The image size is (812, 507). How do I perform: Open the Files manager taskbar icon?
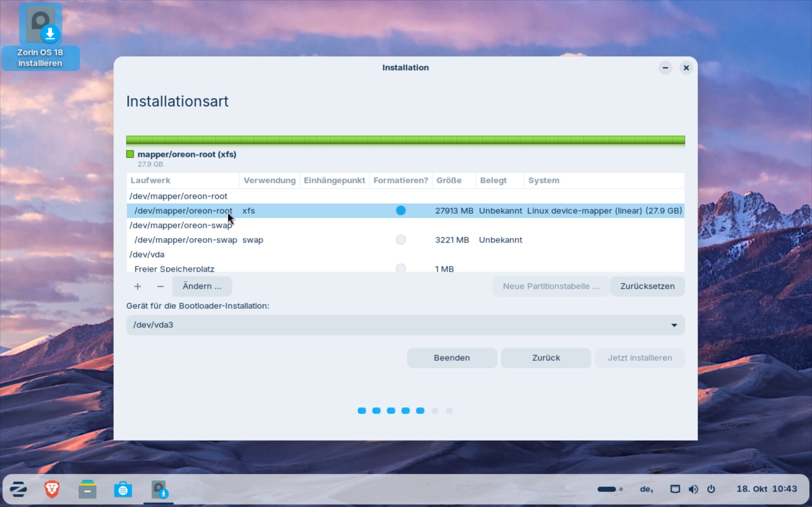pyautogui.click(x=87, y=489)
